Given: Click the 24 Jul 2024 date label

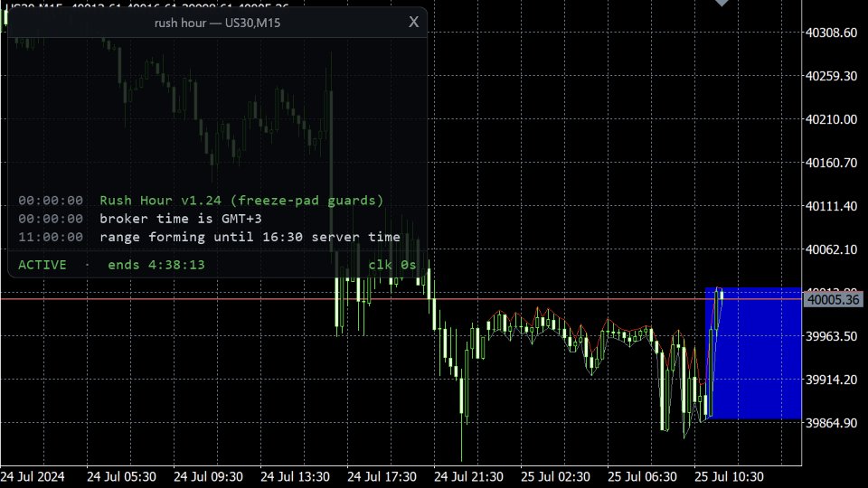Looking at the screenshot, I should point(33,476).
